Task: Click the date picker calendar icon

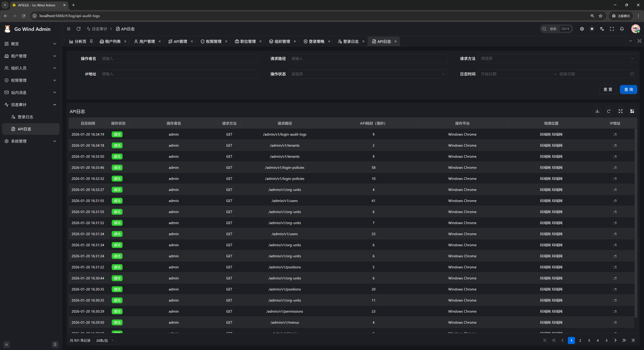Action: (632, 74)
